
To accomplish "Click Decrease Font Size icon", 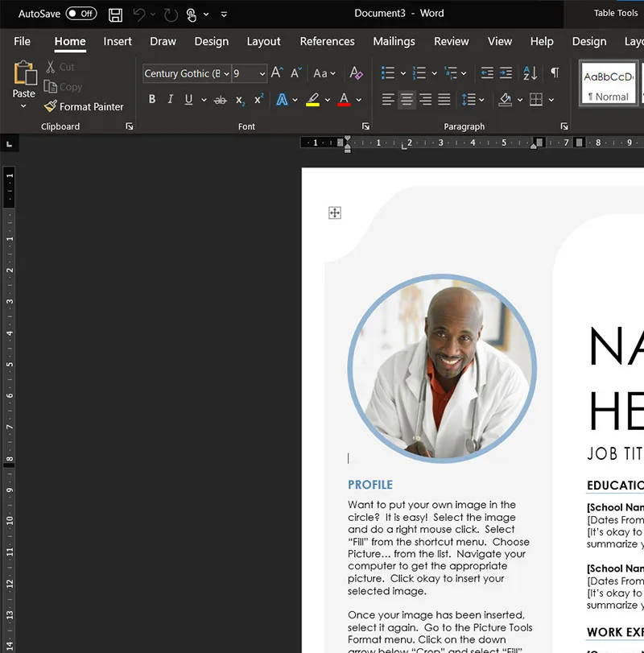I will coord(296,73).
